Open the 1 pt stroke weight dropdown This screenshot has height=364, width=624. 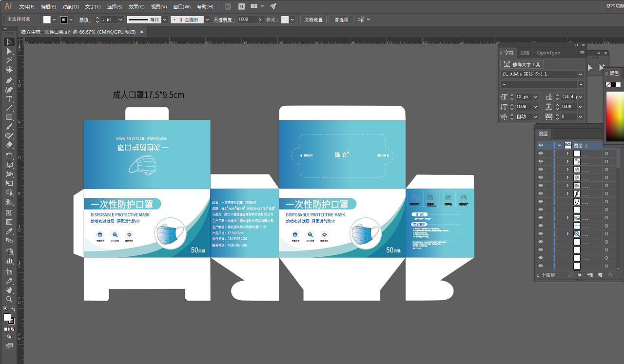120,19
